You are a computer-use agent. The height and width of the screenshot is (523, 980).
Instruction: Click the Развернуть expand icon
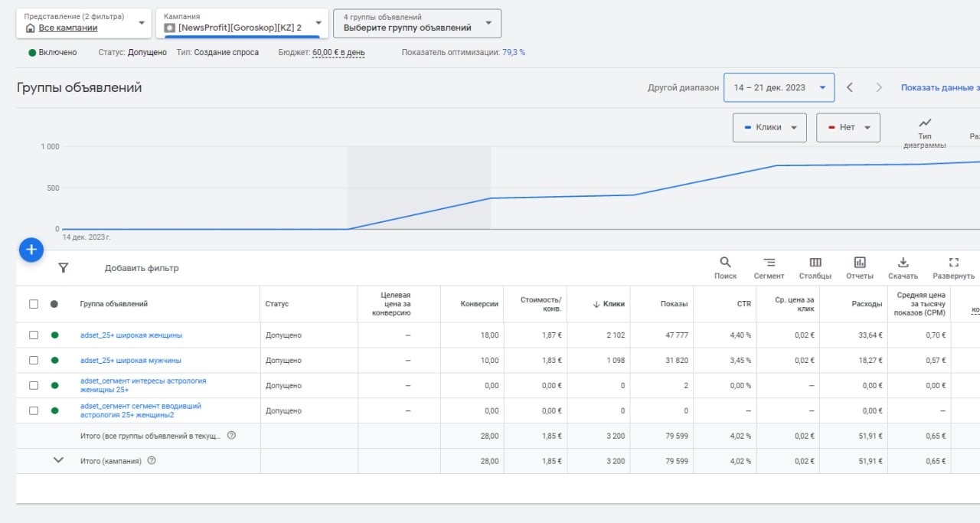tap(954, 262)
